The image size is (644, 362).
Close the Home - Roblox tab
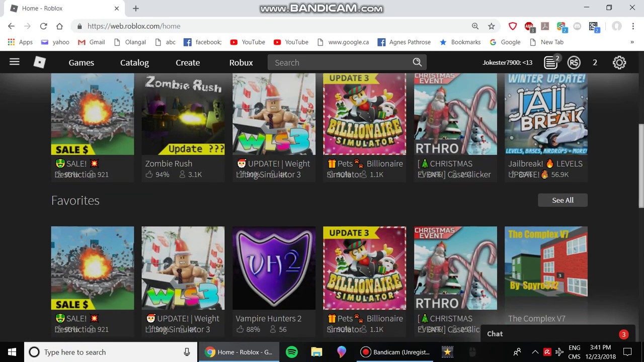pos(117,8)
